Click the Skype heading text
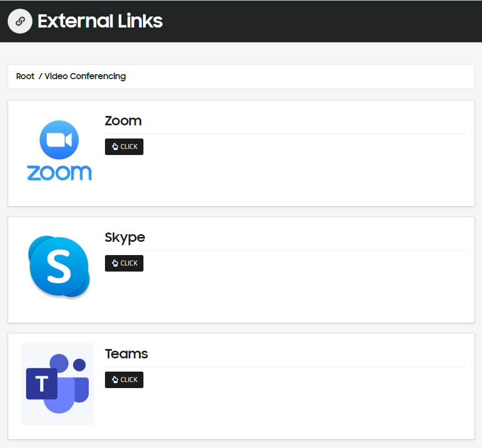The width and height of the screenshot is (482, 448). pyautogui.click(x=125, y=237)
